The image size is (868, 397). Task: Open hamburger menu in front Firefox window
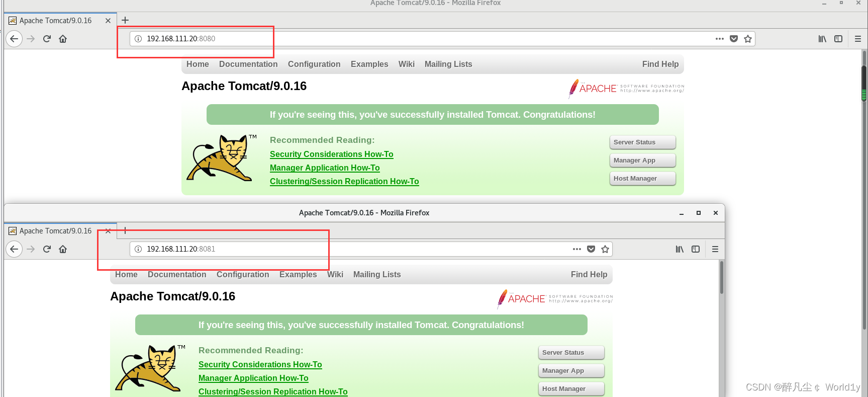coord(715,249)
